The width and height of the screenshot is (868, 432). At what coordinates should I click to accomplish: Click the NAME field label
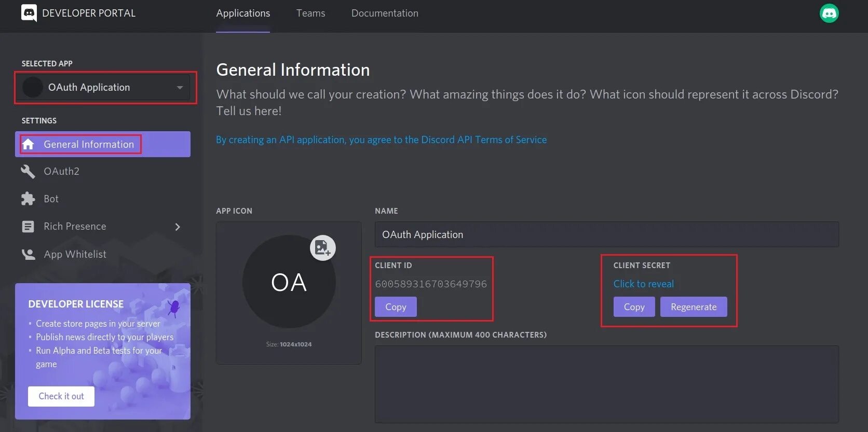click(386, 211)
